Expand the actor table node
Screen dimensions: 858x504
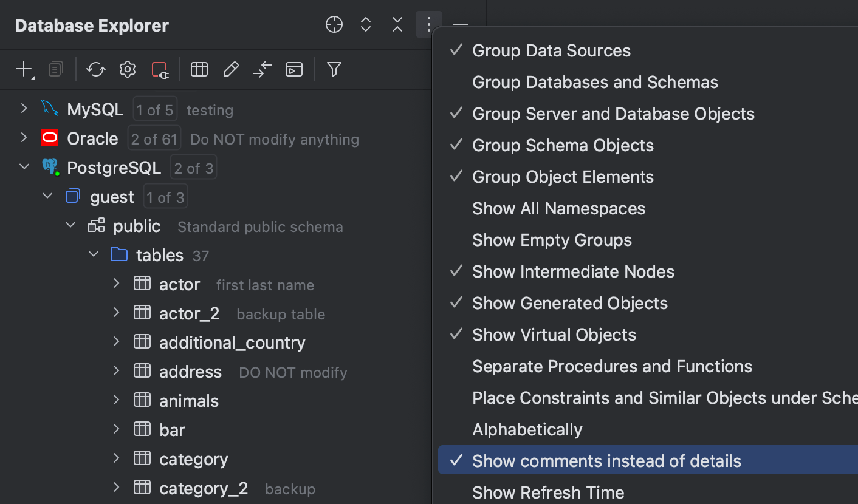click(x=116, y=283)
